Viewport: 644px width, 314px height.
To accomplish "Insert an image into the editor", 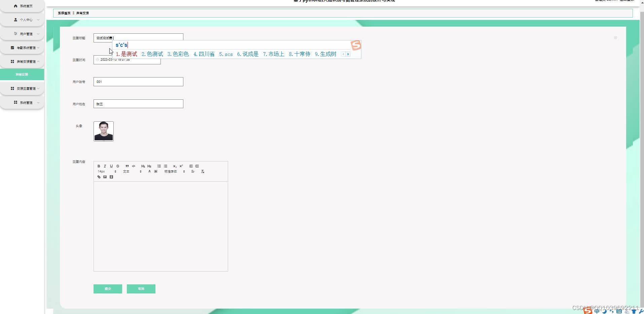I will (105, 177).
